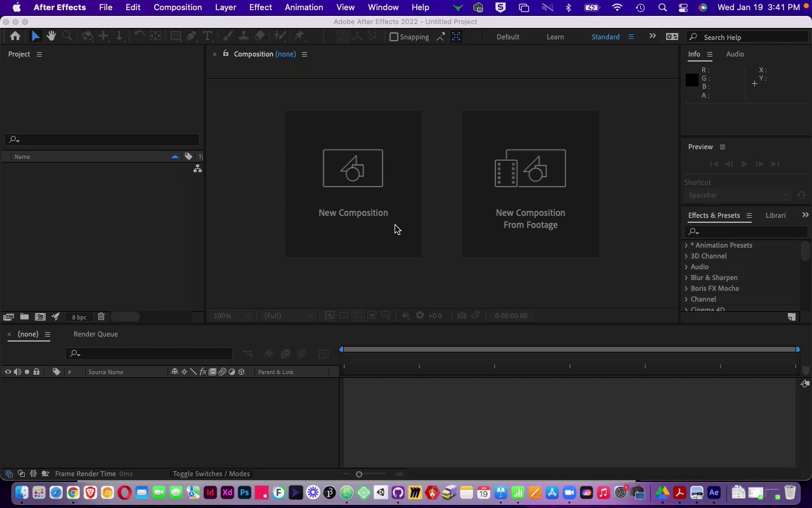The image size is (812, 508).
Task: Toggle the Render Time pane icon
Action: pyautogui.click(x=45, y=474)
